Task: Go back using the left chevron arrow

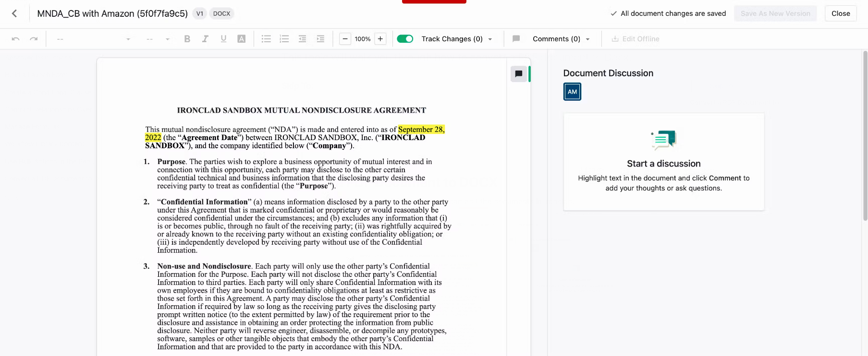Action: coord(14,13)
